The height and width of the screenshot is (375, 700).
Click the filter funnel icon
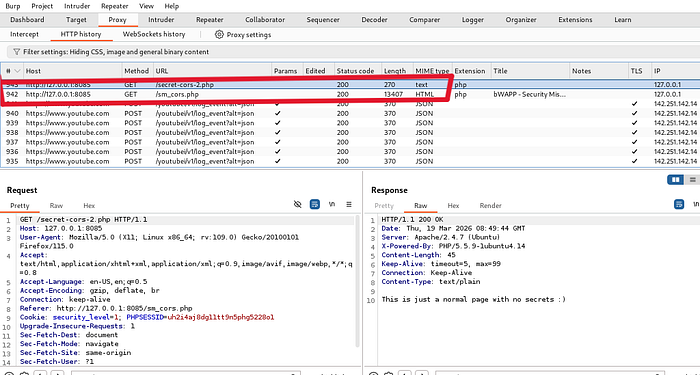[x=17, y=52]
